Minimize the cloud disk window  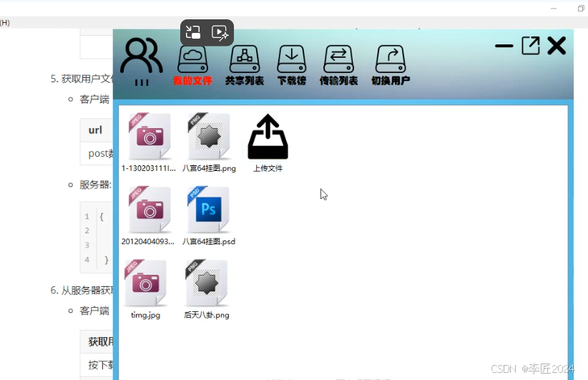pyautogui.click(x=504, y=46)
